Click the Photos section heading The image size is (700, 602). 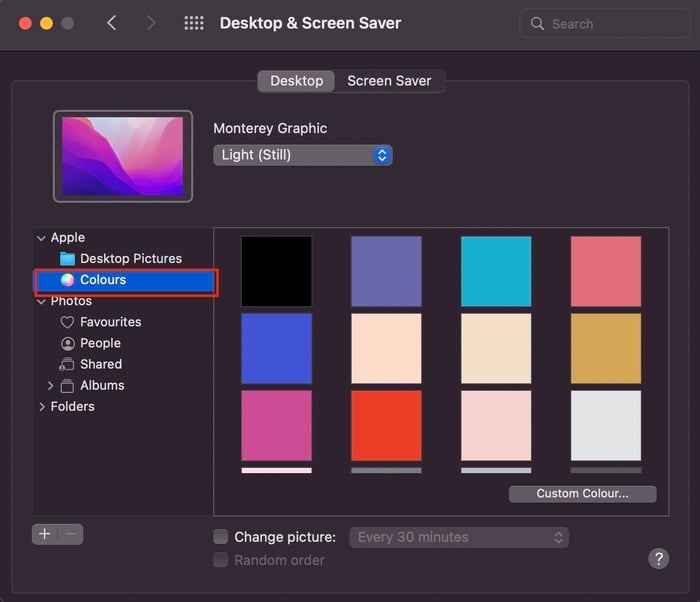click(71, 301)
